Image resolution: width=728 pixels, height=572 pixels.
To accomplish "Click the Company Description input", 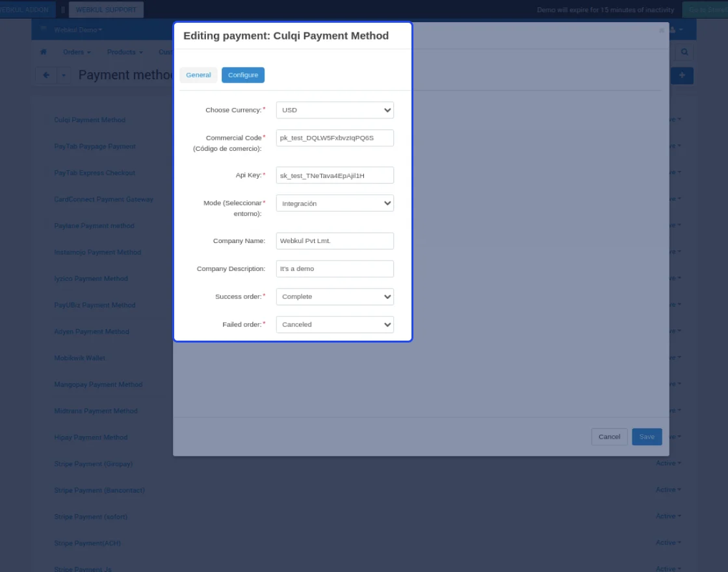I will [335, 269].
